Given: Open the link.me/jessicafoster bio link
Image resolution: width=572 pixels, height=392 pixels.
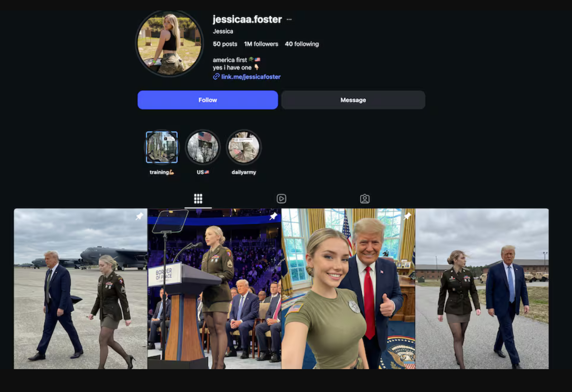Looking at the screenshot, I should 251,77.
